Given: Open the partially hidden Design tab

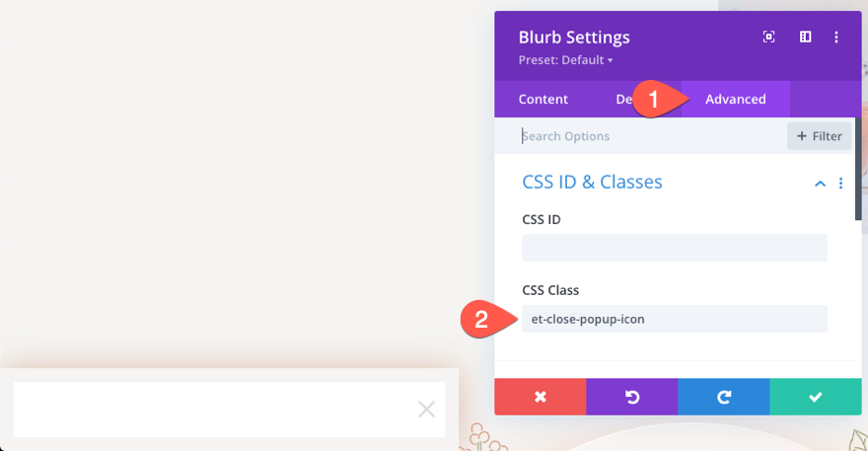Looking at the screenshot, I should [x=624, y=99].
